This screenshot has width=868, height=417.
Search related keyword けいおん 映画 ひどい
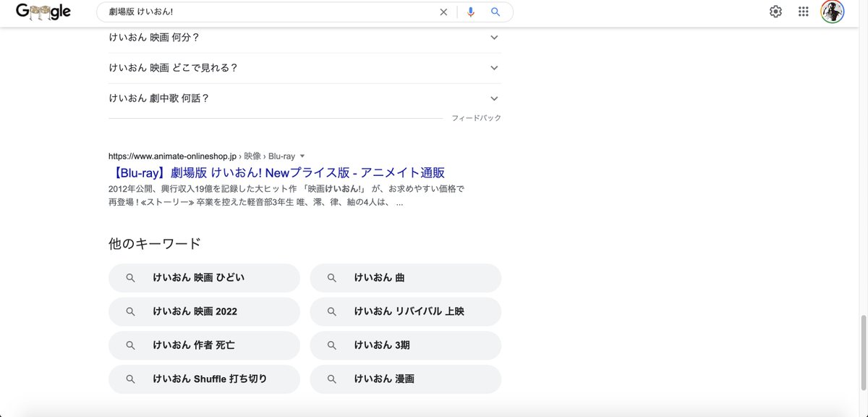204,278
